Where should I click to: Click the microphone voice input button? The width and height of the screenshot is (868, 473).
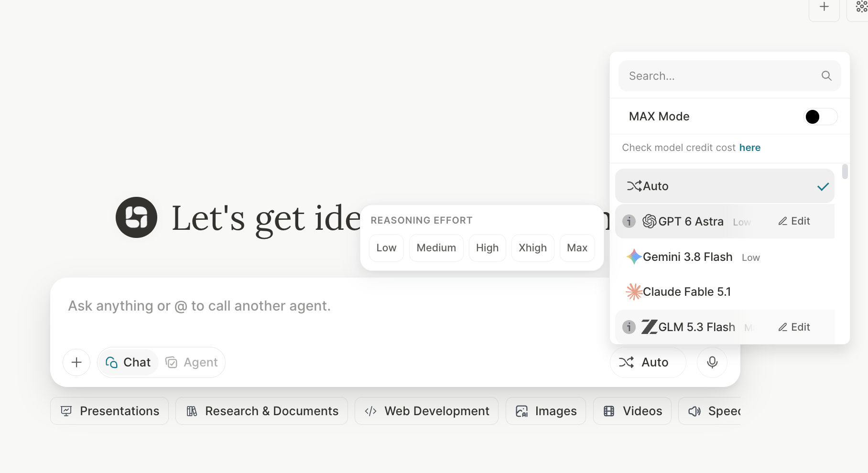tap(712, 362)
